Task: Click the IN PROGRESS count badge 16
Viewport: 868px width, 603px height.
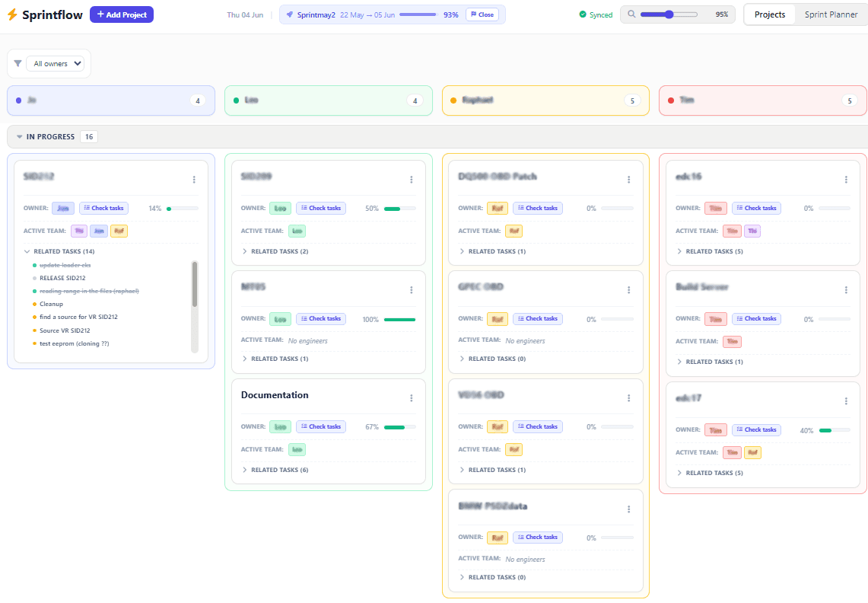Action: (x=88, y=137)
